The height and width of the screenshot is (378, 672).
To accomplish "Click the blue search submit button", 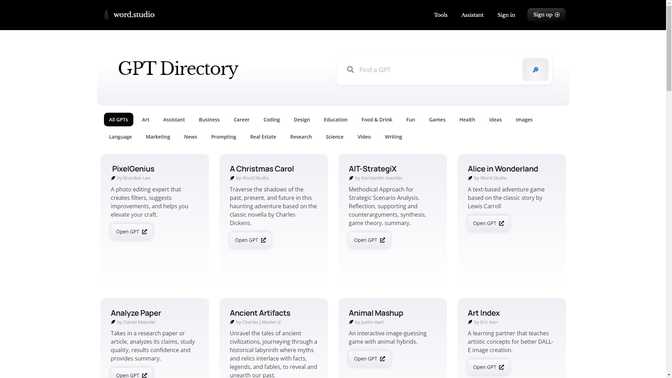I will pos(535,69).
